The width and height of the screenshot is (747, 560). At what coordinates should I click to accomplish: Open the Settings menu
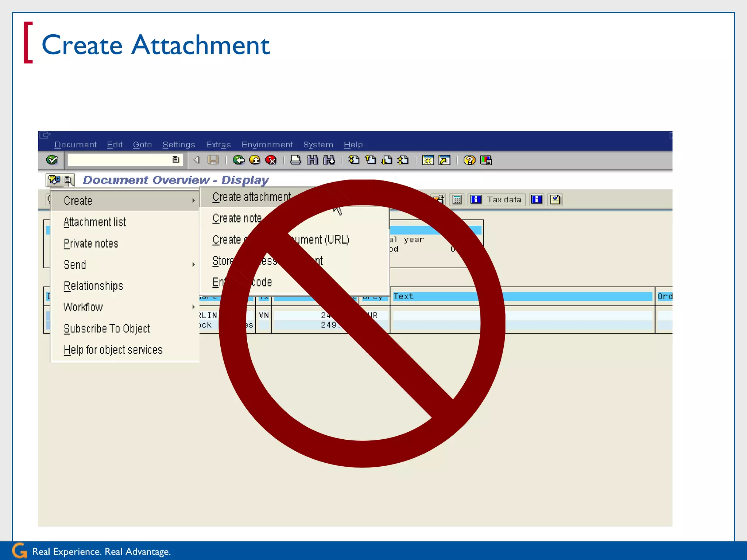[x=179, y=145]
